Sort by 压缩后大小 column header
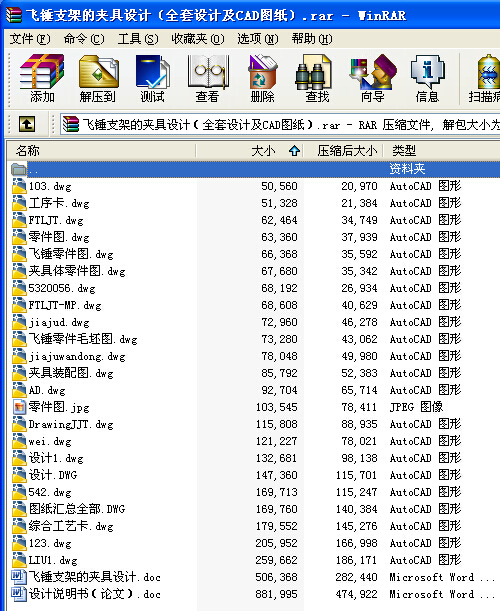This screenshot has height=611, width=500. (x=343, y=150)
